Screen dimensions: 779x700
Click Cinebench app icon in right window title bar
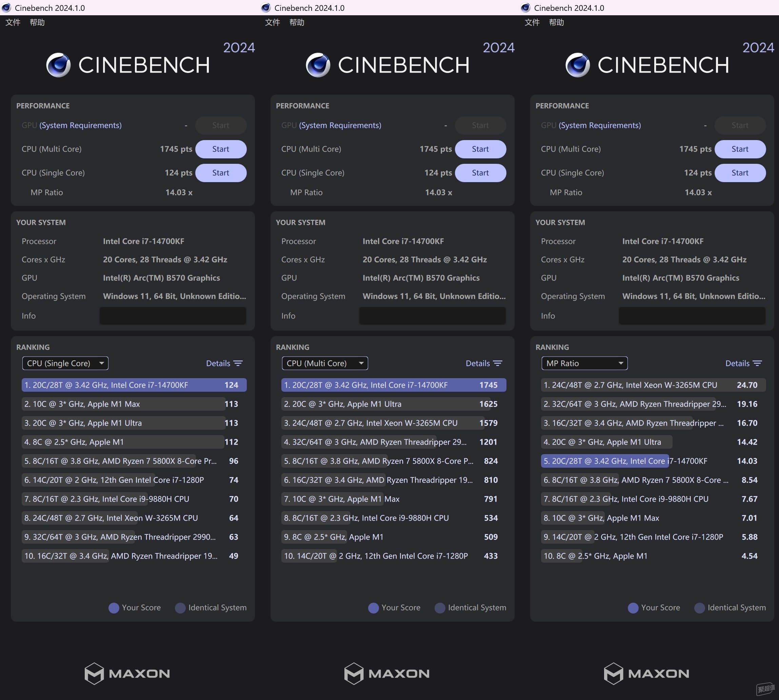click(x=526, y=8)
